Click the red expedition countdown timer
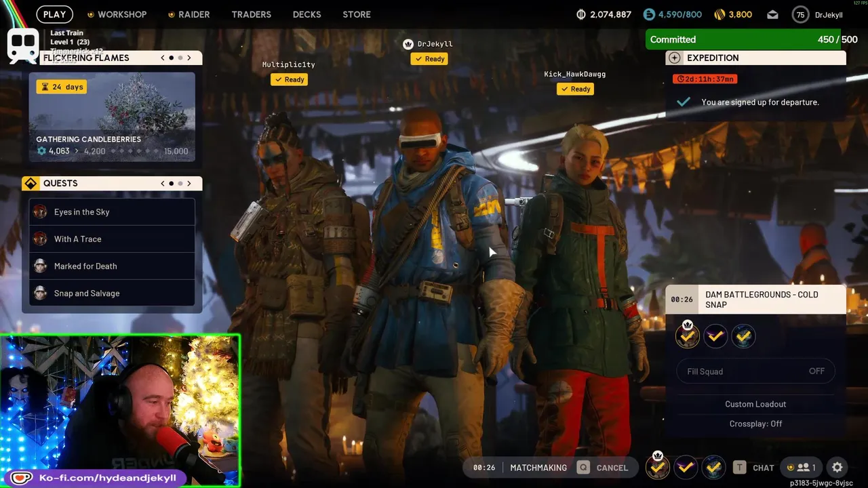The image size is (868, 488). 705,79
